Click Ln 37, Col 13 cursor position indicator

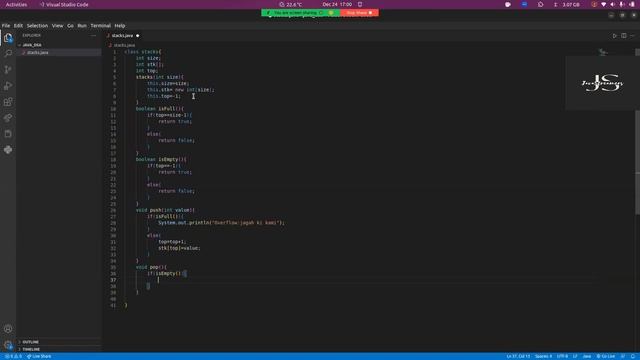point(518,356)
